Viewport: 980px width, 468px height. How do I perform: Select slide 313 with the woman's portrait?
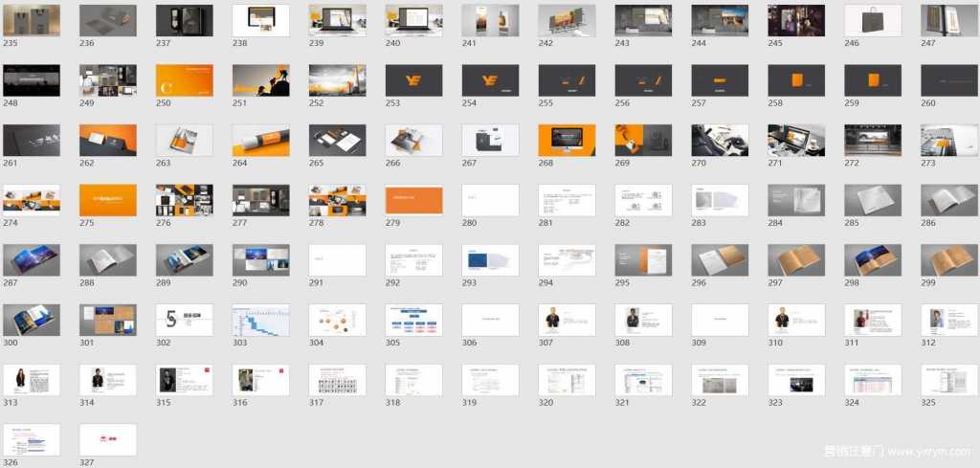point(32,380)
